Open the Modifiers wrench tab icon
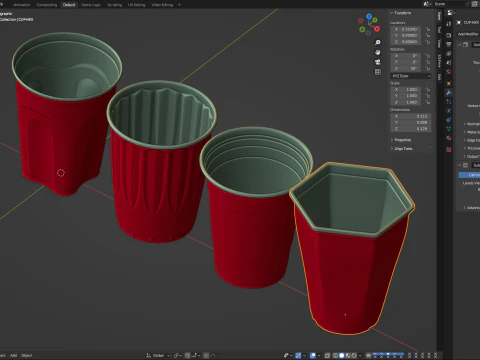Screen dimensions: 480x360 click(x=449, y=93)
